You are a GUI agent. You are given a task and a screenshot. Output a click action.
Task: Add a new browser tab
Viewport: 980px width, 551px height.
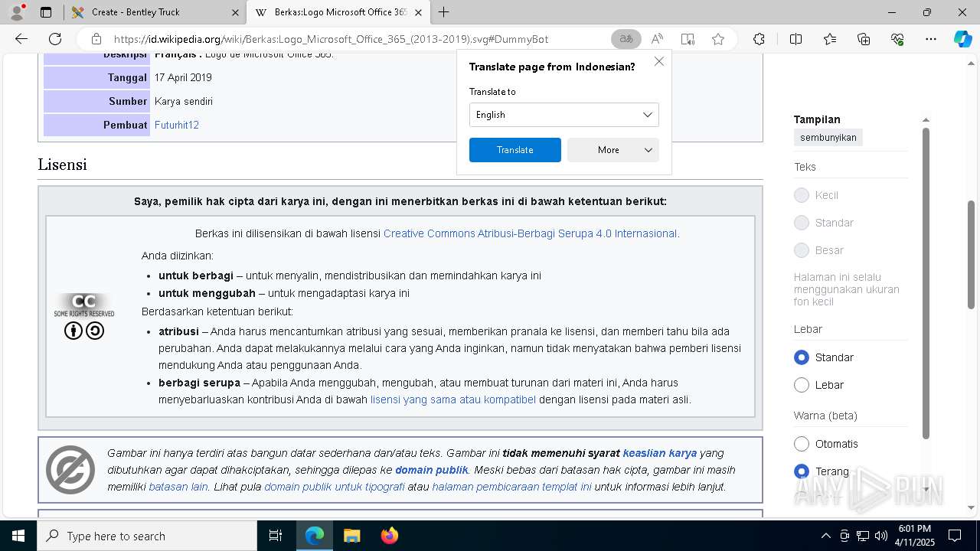pyautogui.click(x=444, y=12)
